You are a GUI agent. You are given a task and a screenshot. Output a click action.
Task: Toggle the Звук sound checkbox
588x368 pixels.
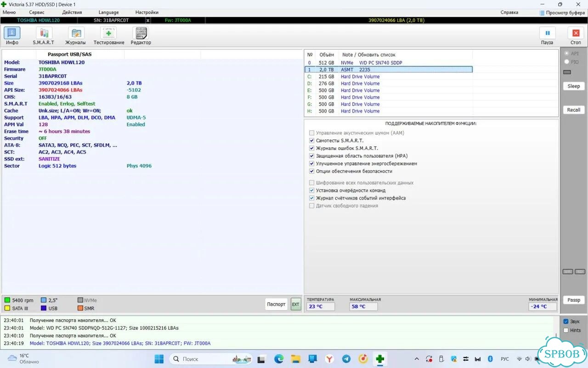point(566,322)
